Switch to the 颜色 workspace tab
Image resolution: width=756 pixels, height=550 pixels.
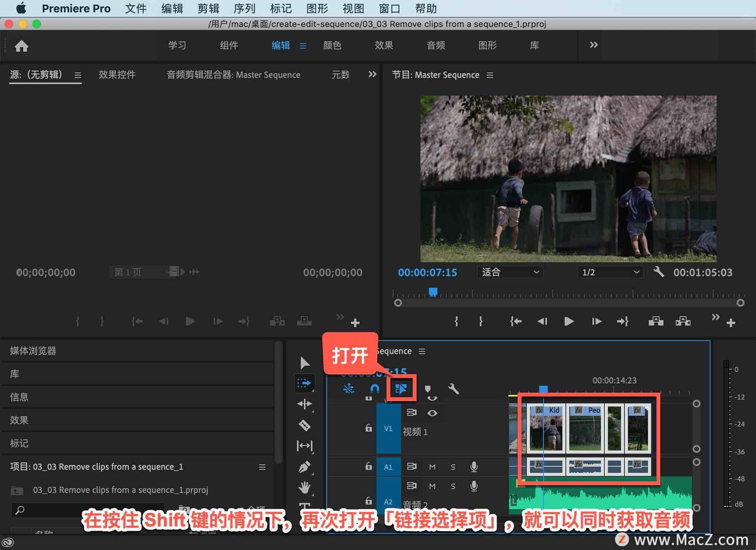(x=332, y=45)
